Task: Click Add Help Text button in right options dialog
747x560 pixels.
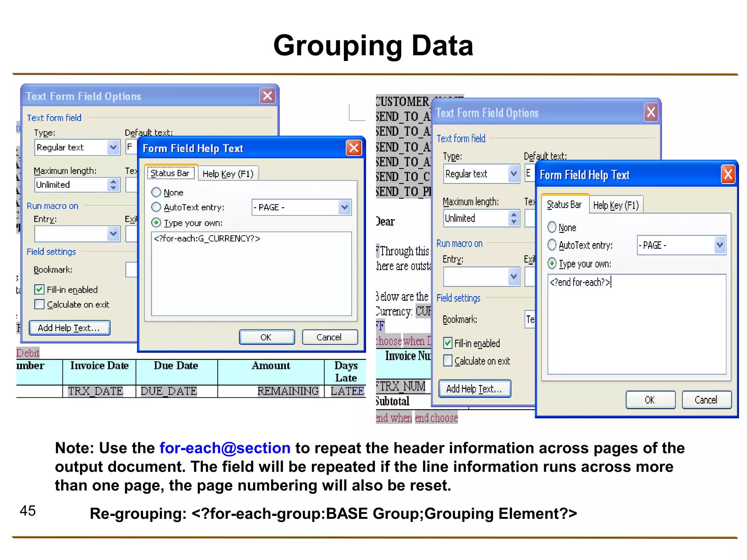Action: (x=474, y=389)
